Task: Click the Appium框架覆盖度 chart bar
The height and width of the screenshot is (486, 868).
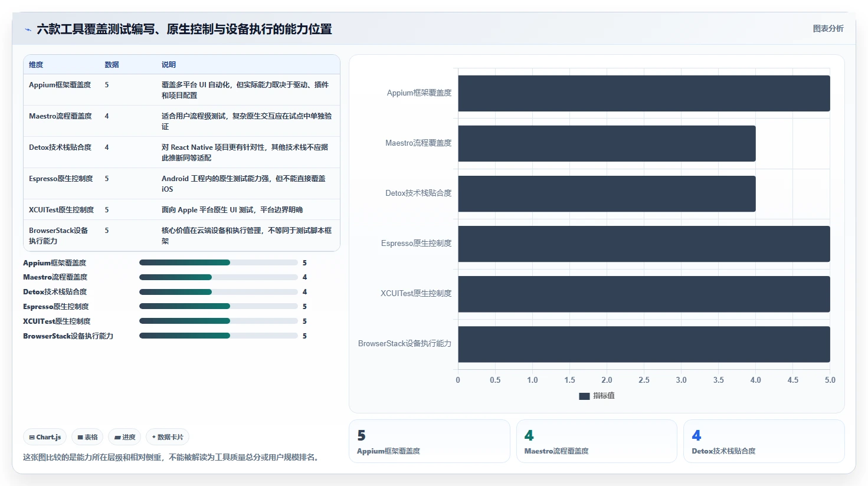Action: tap(644, 93)
